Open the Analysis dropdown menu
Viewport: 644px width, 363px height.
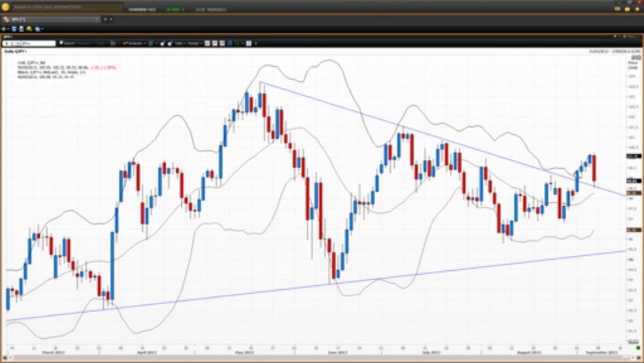coord(134,43)
